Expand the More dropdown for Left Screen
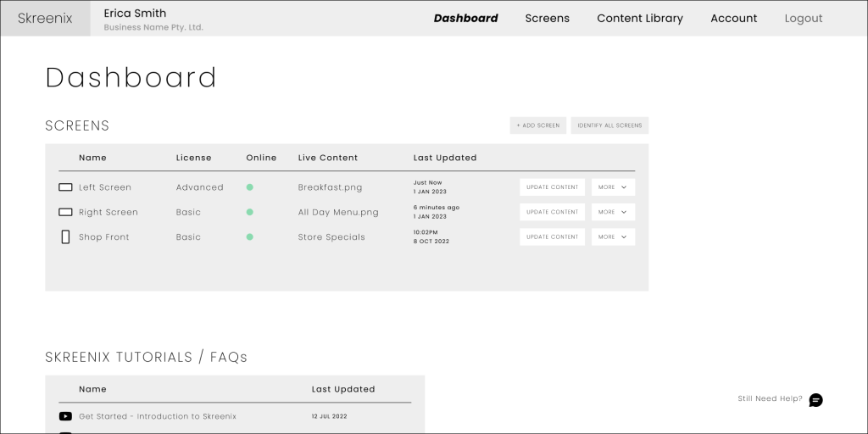Viewport: 868px width, 434px height. tap(613, 187)
